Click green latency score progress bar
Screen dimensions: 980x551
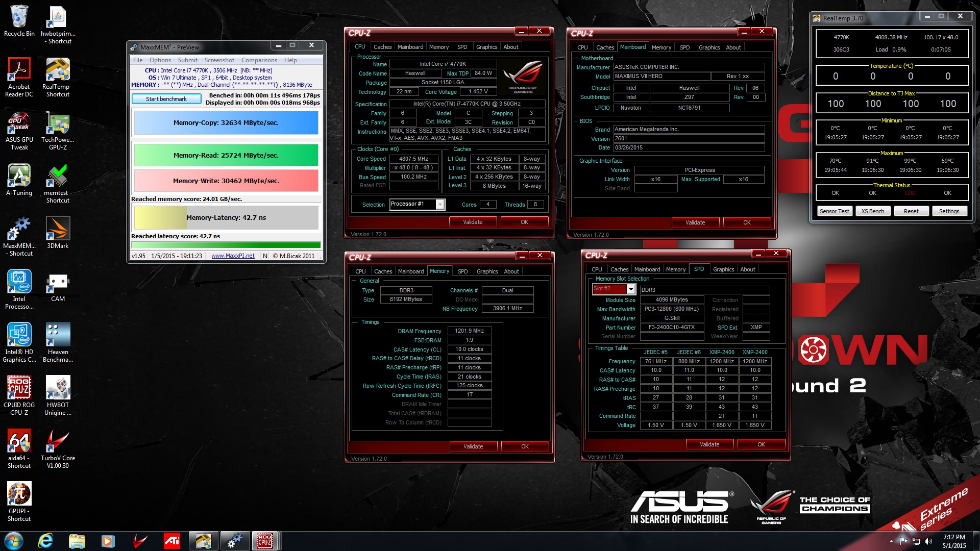pos(226,245)
